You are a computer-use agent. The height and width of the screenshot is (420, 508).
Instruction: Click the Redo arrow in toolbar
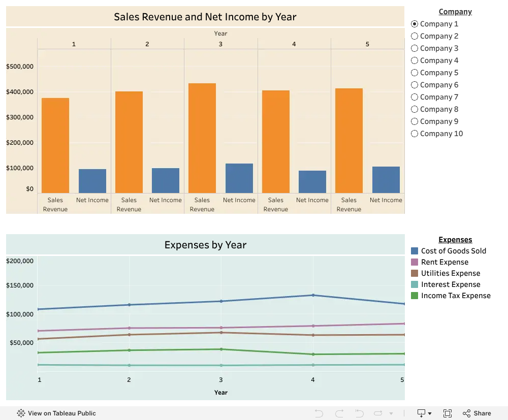pos(339,413)
